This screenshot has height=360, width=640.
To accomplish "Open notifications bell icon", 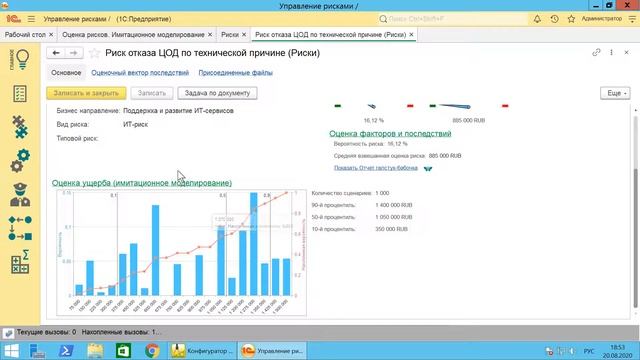I will click(x=537, y=19).
